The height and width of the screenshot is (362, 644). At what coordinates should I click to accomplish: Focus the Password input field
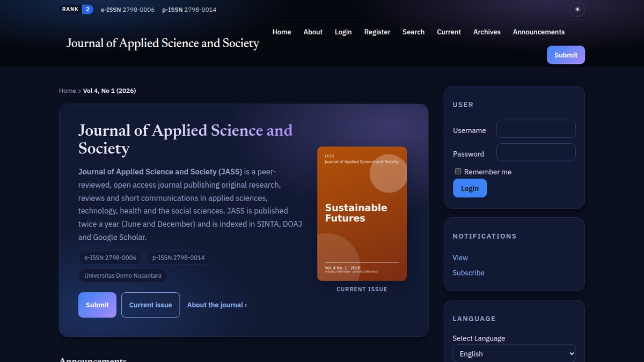tap(536, 152)
